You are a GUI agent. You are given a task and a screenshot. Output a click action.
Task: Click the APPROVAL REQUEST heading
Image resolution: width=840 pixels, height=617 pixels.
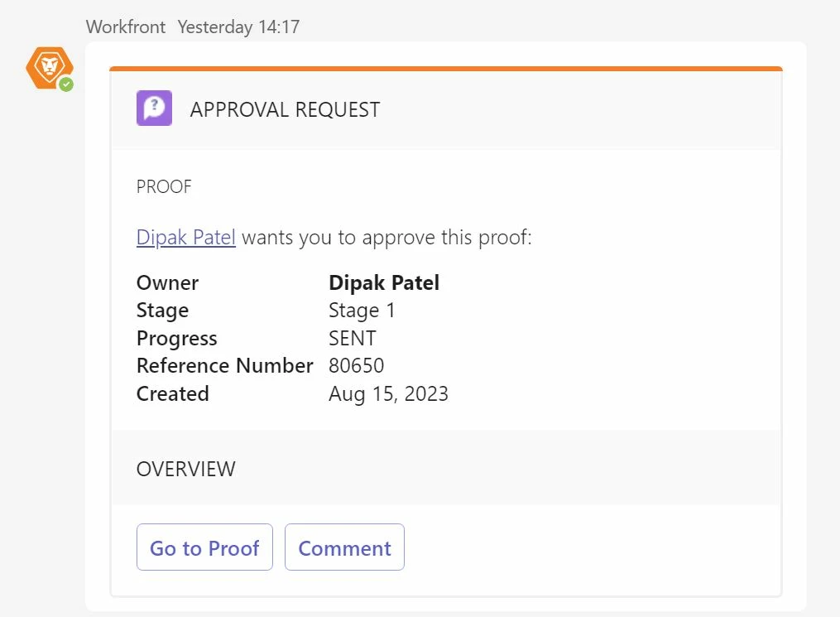285,110
